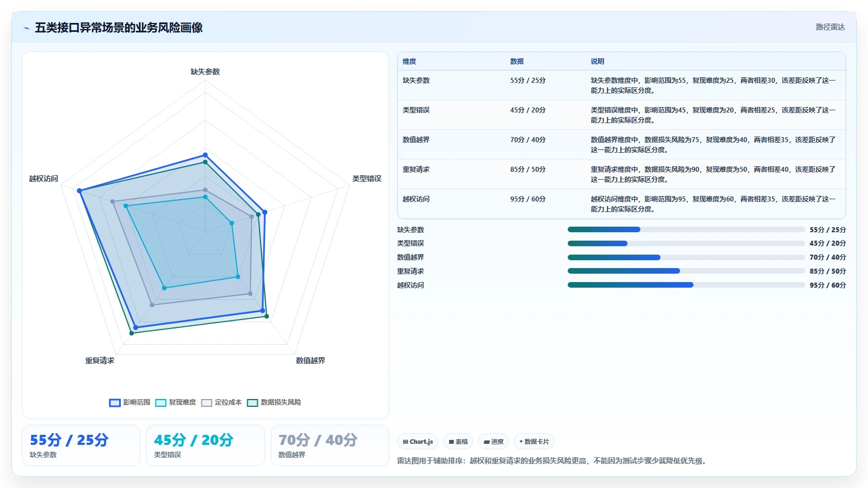Click the 缺失参数 radar axis label
868x488 pixels.
pyautogui.click(x=205, y=72)
